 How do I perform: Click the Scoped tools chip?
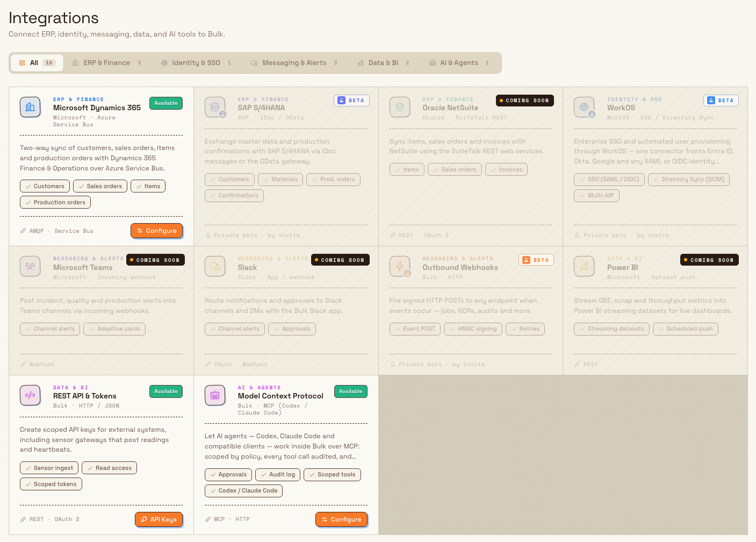pos(332,475)
